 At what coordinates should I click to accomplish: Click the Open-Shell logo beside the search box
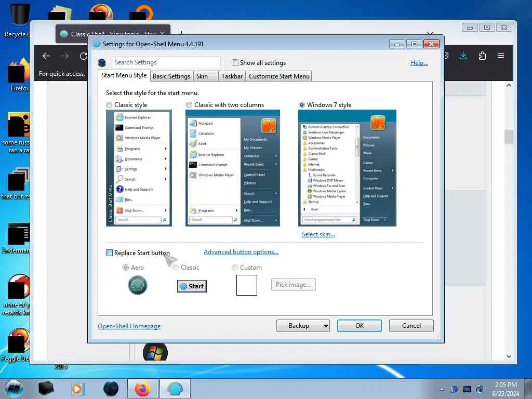[102, 63]
